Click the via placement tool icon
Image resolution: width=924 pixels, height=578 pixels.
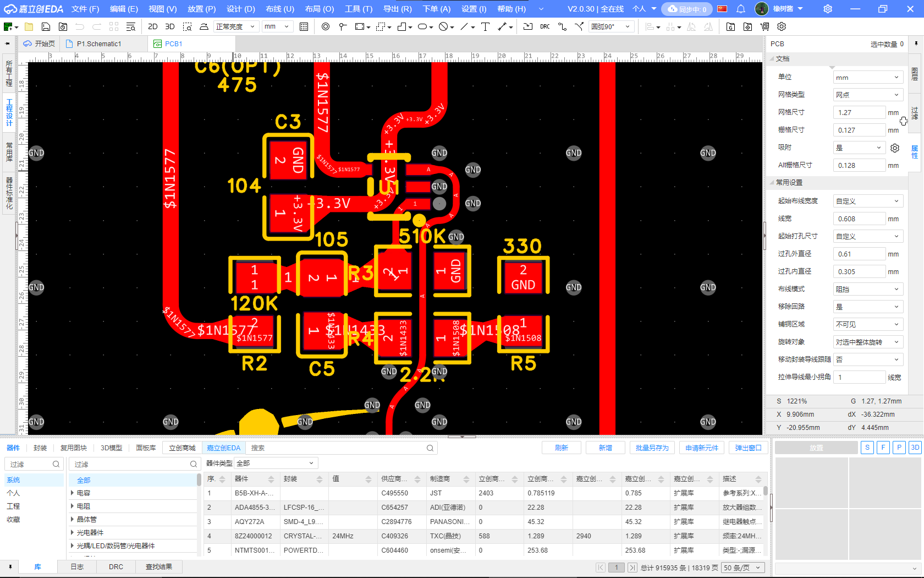click(326, 26)
